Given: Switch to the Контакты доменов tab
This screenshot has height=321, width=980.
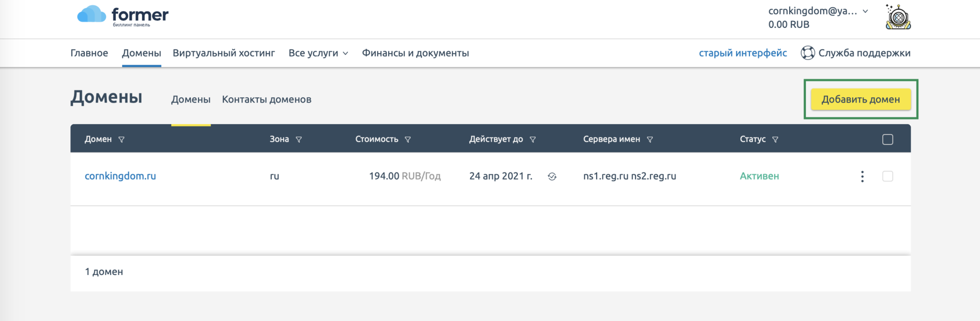Looking at the screenshot, I should click(x=267, y=100).
